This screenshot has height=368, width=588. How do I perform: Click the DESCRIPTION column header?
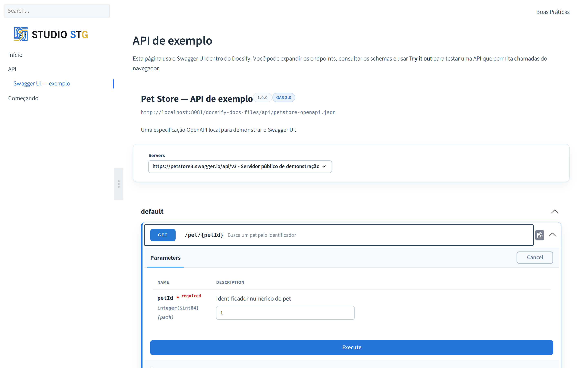pyautogui.click(x=230, y=282)
